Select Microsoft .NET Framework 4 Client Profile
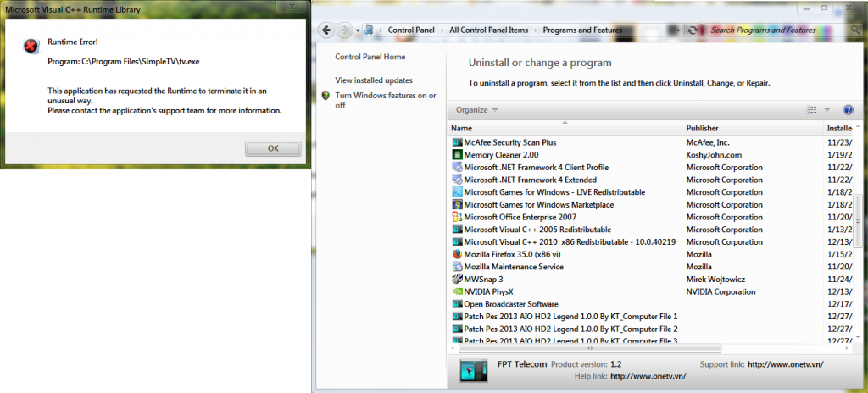This screenshot has width=868, height=393. tap(537, 167)
